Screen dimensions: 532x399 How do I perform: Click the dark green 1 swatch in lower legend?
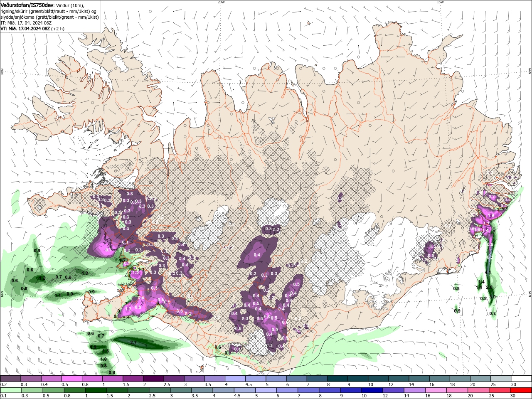click(x=96, y=390)
